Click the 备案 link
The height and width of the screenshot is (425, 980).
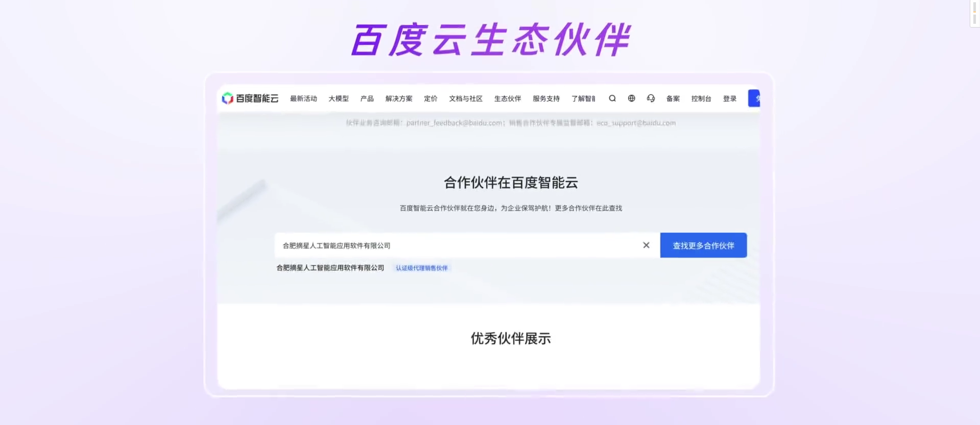tap(673, 98)
